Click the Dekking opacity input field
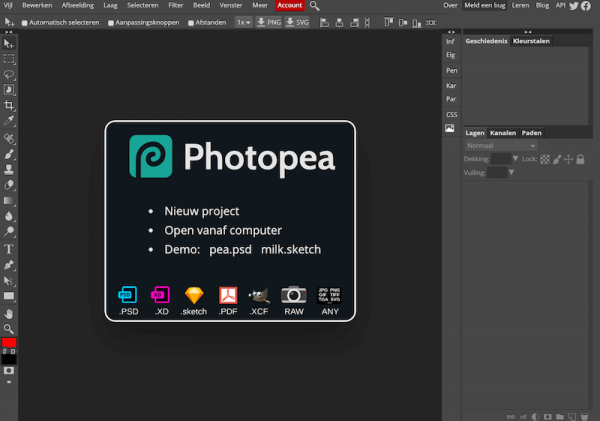Viewport: 600px width, 421px height. (501, 158)
